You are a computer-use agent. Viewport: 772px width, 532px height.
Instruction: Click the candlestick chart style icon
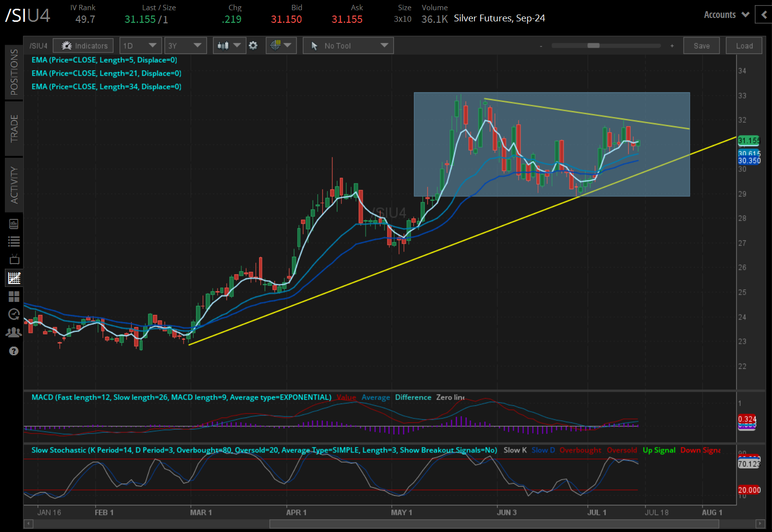[x=223, y=46]
